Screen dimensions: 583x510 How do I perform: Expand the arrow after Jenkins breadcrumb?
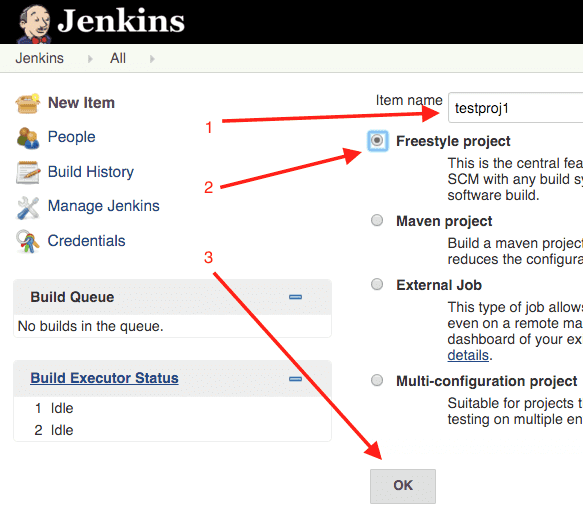point(90,59)
